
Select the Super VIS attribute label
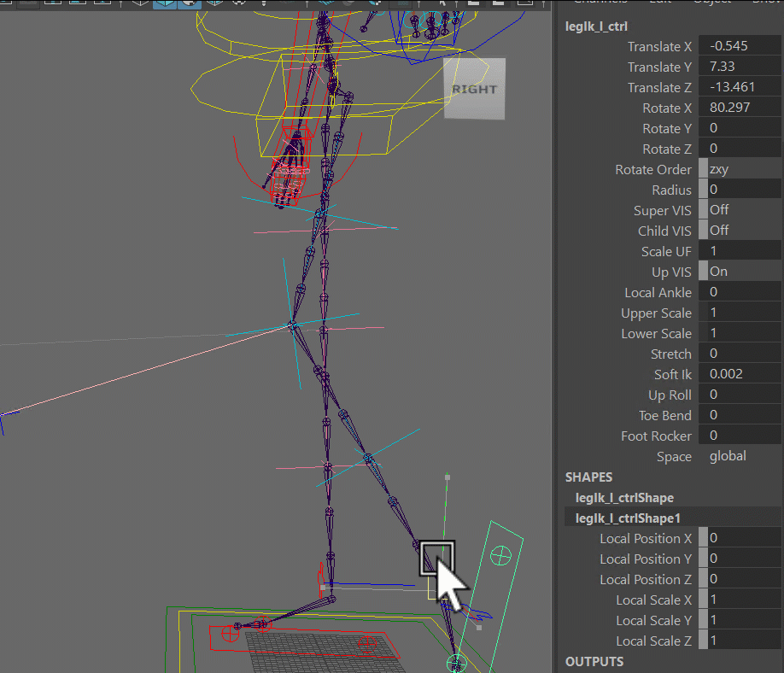click(663, 210)
